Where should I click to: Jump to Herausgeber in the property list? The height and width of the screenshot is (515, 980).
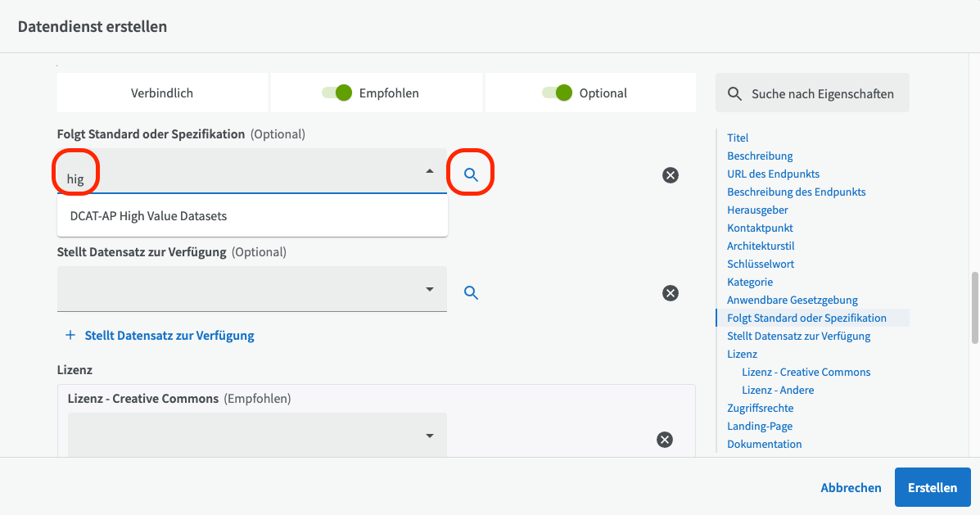[757, 210]
